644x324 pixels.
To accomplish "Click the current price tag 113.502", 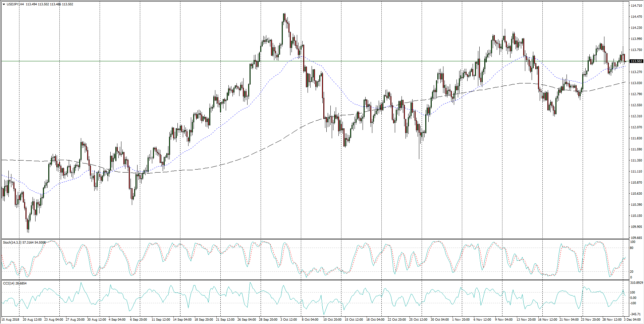I will pos(636,61).
